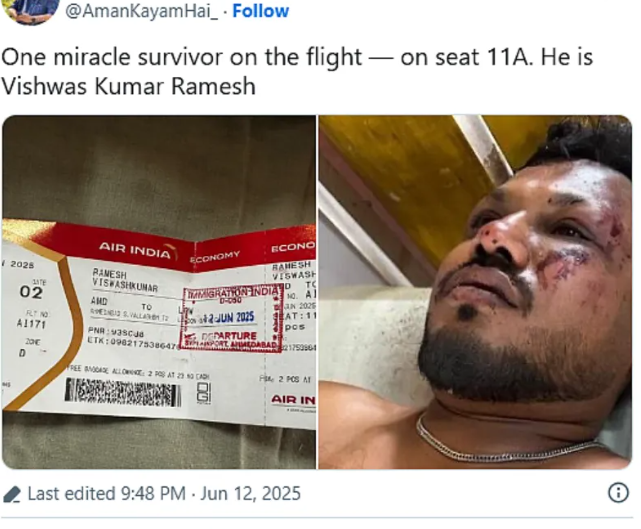Click the profile avatar picture

click(31, 11)
